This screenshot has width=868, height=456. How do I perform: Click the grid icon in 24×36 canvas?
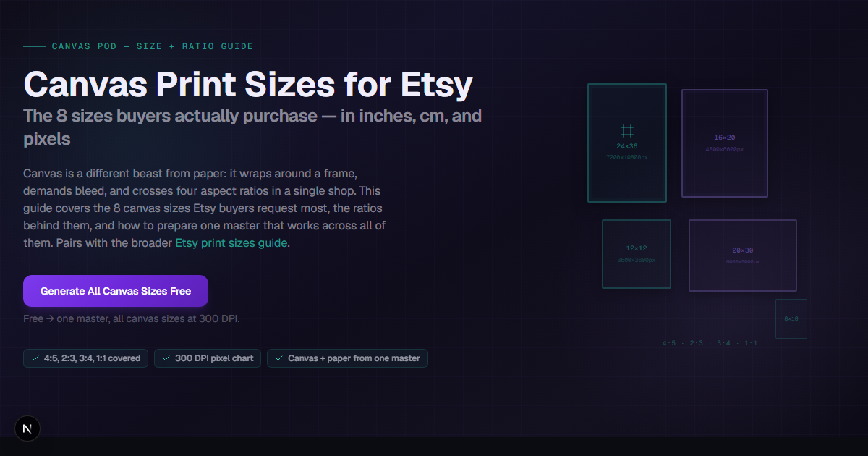pos(627,131)
